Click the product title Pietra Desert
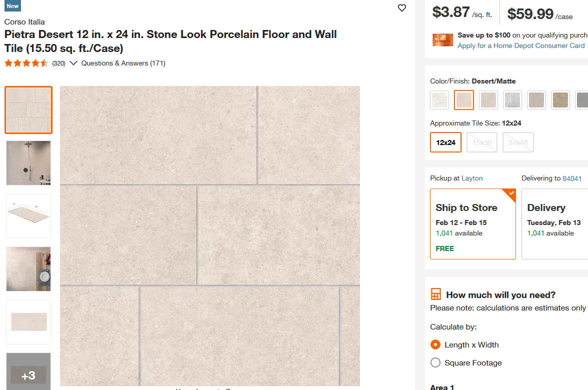Image resolution: width=588 pixels, height=390 pixels. pos(170,41)
